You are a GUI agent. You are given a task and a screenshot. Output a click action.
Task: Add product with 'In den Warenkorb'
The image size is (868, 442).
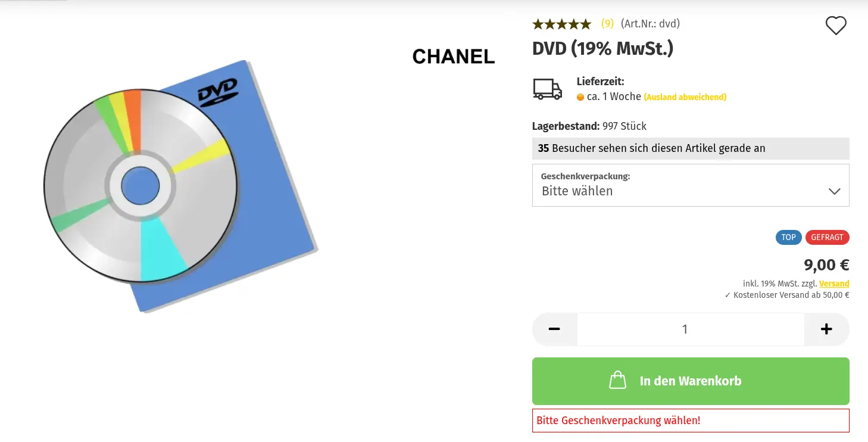pyautogui.click(x=691, y=381)
